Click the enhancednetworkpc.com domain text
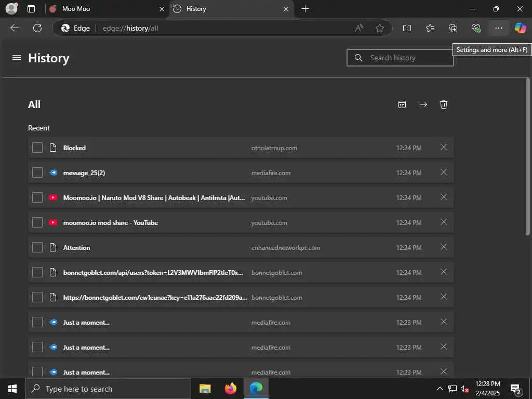The width and height of the screenshot is (532, 399). [x=286, y=248]
